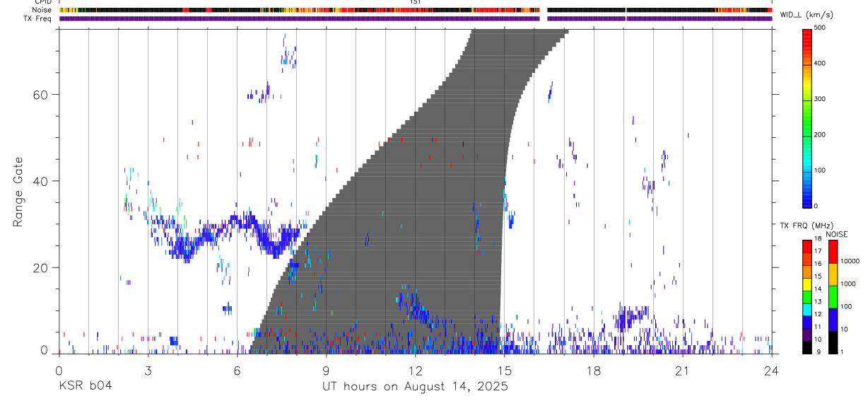This screenshot has width=868, height=401.
Task: Click the 'NOISE' legend title above its colorbar
Action: (x=837, y=234)
